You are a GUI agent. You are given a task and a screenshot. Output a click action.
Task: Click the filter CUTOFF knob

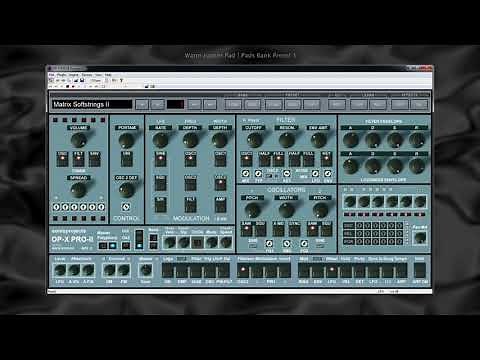(254, 140)
